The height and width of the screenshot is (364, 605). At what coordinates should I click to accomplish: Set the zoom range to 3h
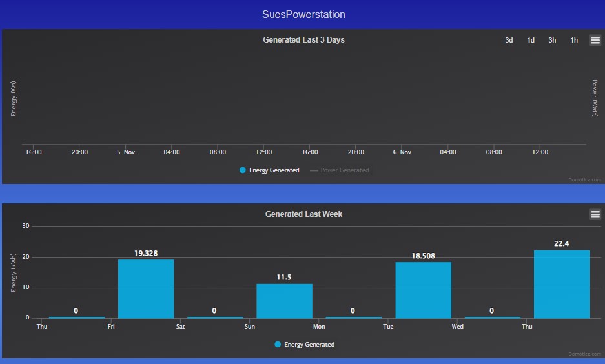552,40
